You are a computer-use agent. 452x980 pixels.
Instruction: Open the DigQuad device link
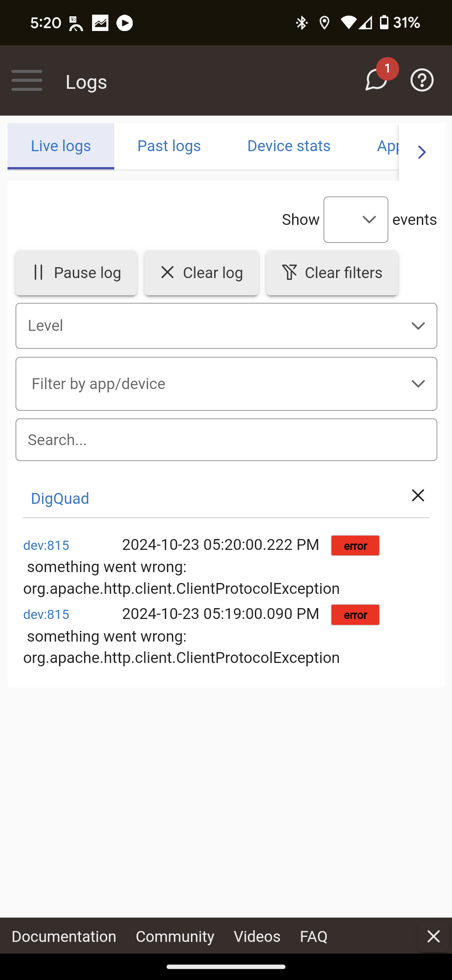click(60, 499)
